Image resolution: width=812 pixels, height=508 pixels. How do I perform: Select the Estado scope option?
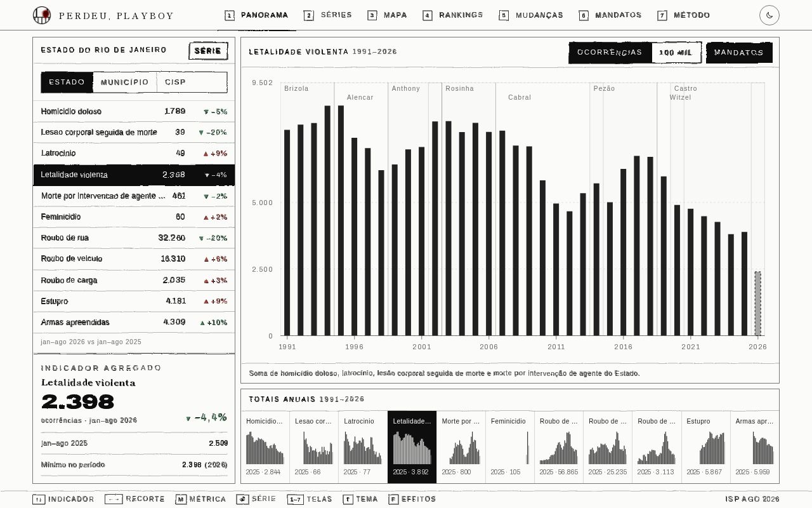point(67,83)
